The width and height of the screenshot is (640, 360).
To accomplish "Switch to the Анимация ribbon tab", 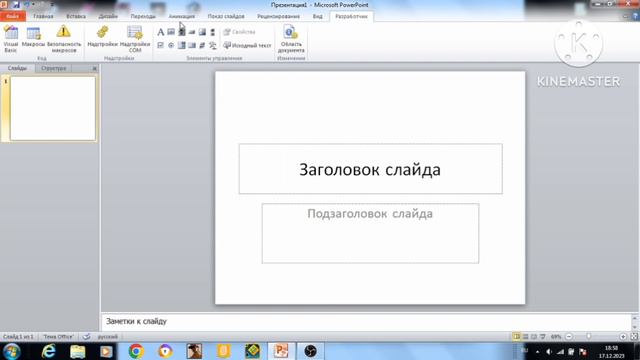I will pos(182,16).
